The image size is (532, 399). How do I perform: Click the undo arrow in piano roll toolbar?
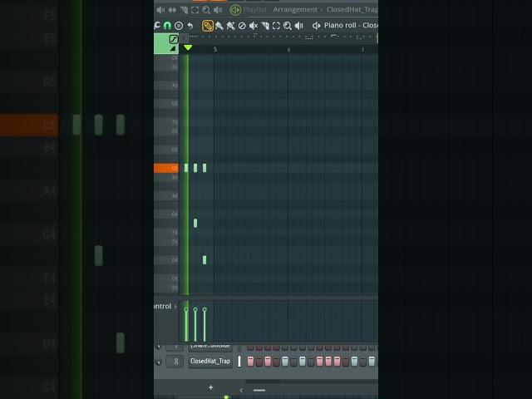[x=190, y=26]
